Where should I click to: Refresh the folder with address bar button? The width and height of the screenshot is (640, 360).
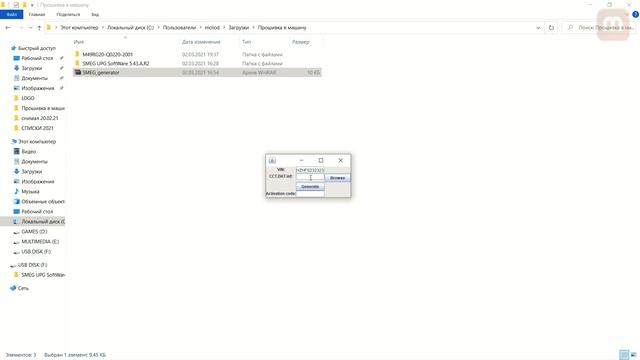551,28
